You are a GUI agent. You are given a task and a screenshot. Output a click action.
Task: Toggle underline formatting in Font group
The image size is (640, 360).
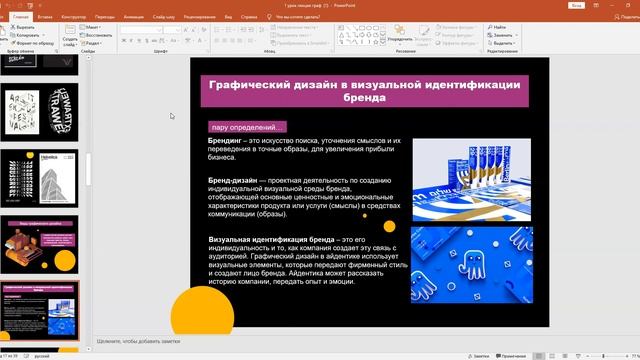click(x=139, y=41)
